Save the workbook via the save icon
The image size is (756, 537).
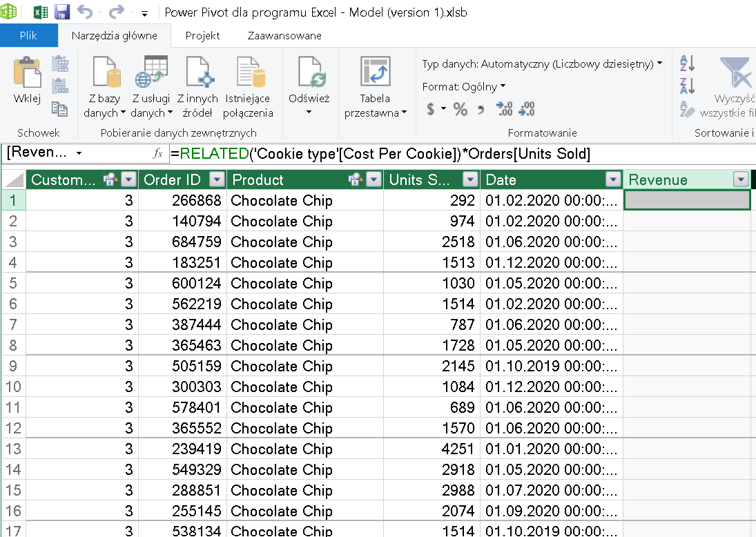(63, 12)
